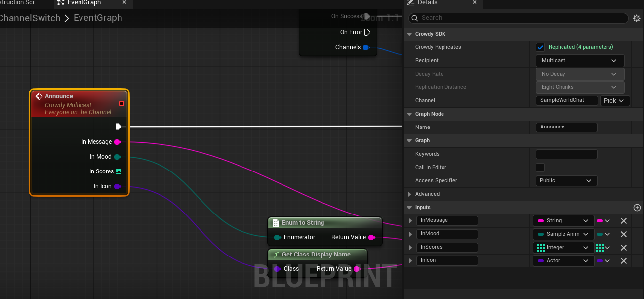This screenshot has height=299, width=644.
Task: Click the In Message pink output pin
Action: (x=118, y=142)
